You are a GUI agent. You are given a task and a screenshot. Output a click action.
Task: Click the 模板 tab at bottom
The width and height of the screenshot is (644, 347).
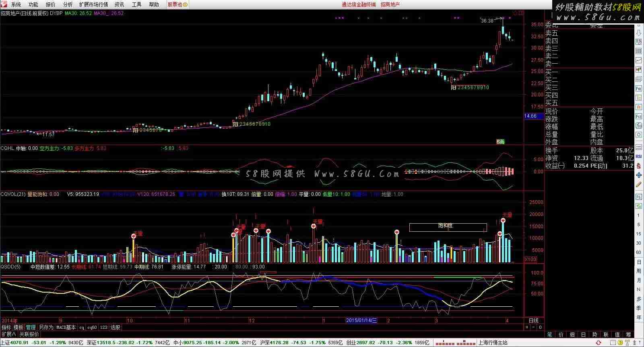[19, 327]
